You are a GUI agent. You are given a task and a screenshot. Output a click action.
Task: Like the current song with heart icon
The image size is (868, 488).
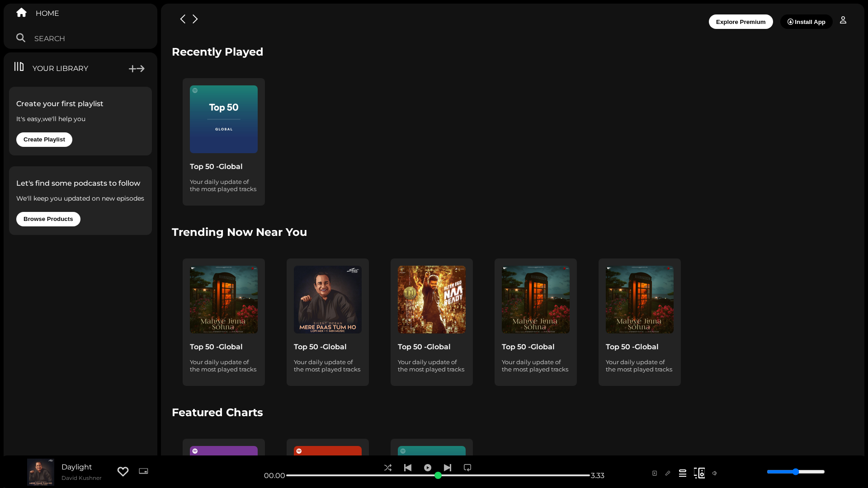pyautogui.click(x=123, y=472)
